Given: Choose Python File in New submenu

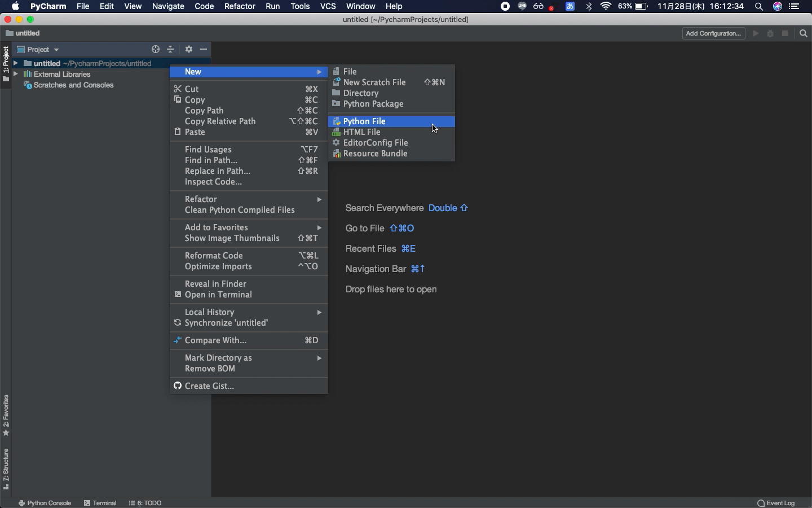Looking at the screenshot, I should click(391, 121).
